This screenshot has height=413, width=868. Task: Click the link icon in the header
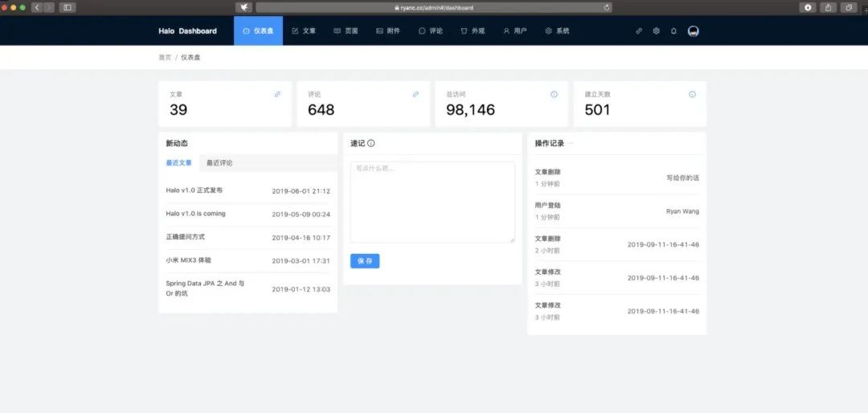pyautogui.click(x=639, y=31)
